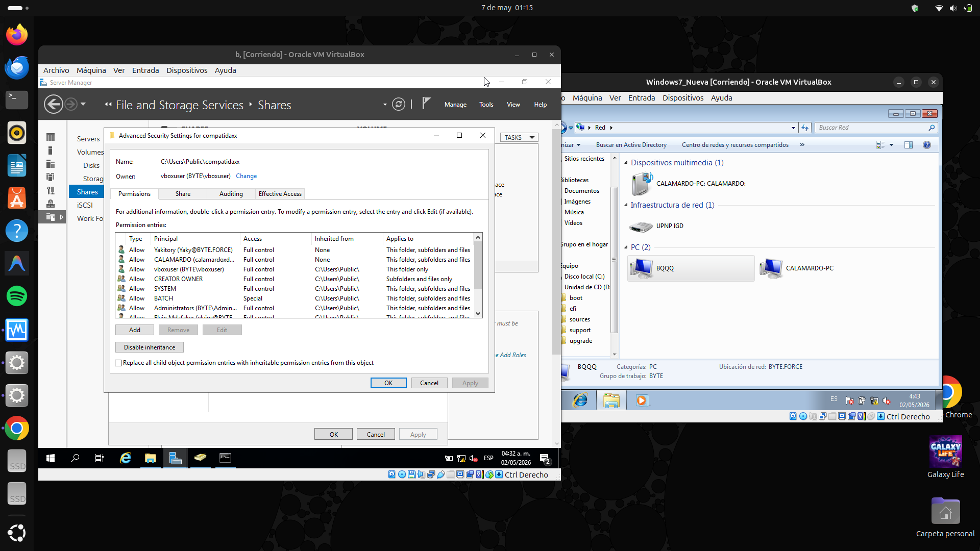980x551 pixels.
Task: Open Firefox from the Ubuntu dock
Action: coord(17,35)
